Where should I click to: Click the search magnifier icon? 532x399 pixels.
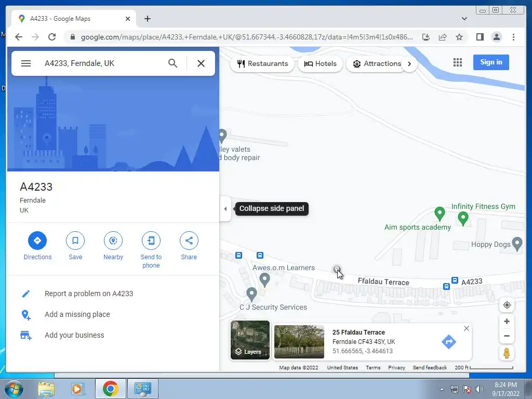(x=172, y=63)
